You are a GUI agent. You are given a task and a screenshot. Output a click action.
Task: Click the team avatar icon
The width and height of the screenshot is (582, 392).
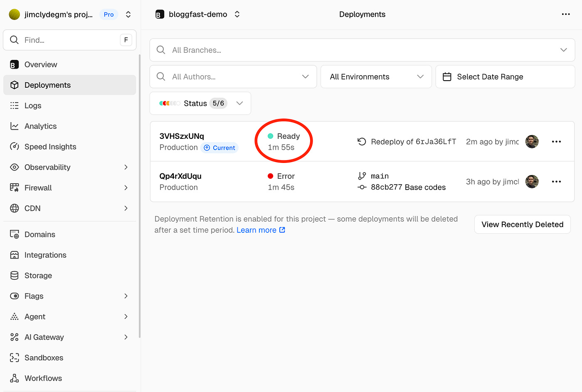point(15,15)
